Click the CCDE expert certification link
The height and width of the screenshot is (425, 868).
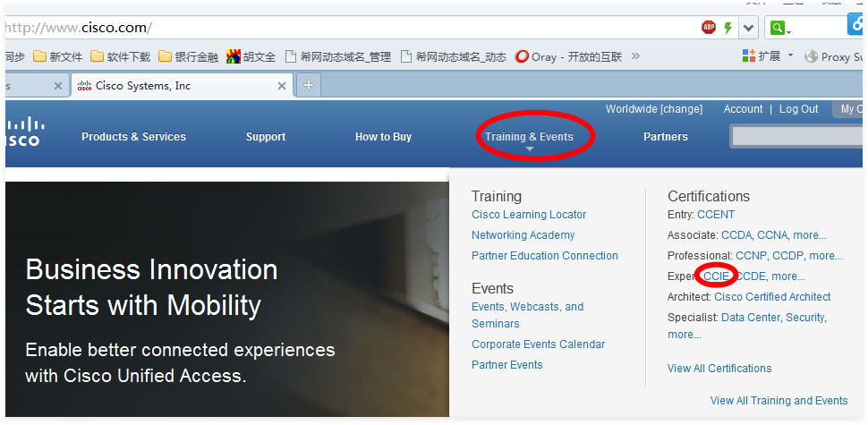751,276
